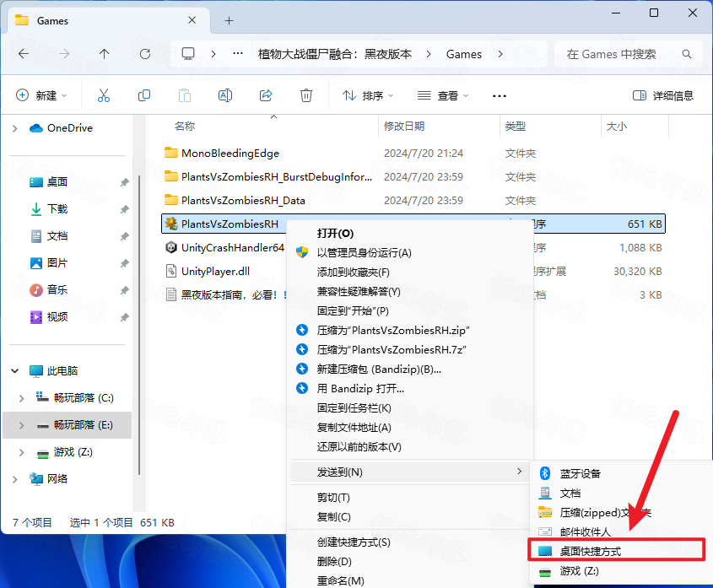Unpin 文档 using its pin icon

click(124, 236)
